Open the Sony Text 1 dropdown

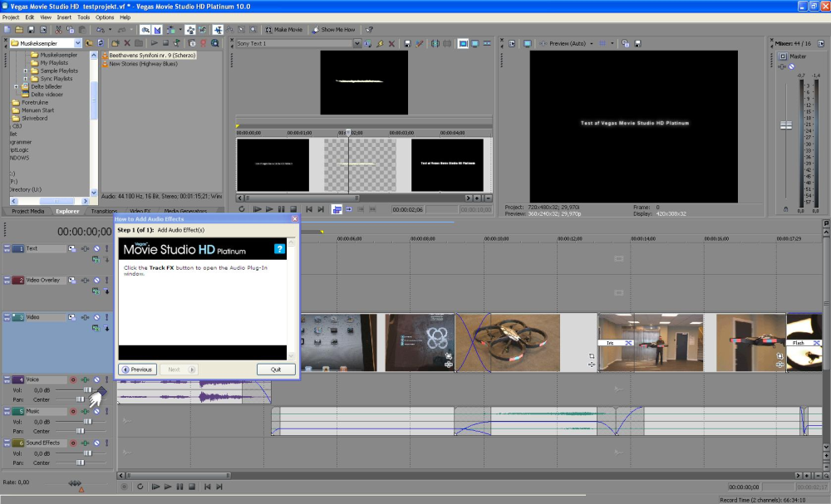click(356, 43)
